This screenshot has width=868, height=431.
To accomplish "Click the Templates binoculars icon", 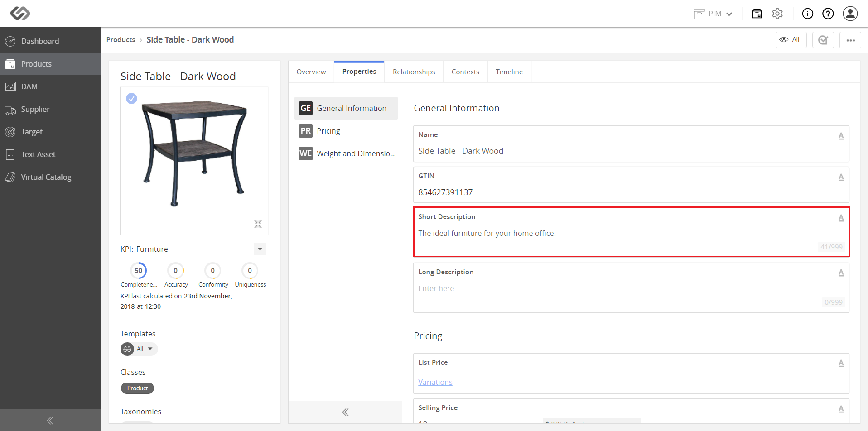I will (x=127, y=349).
